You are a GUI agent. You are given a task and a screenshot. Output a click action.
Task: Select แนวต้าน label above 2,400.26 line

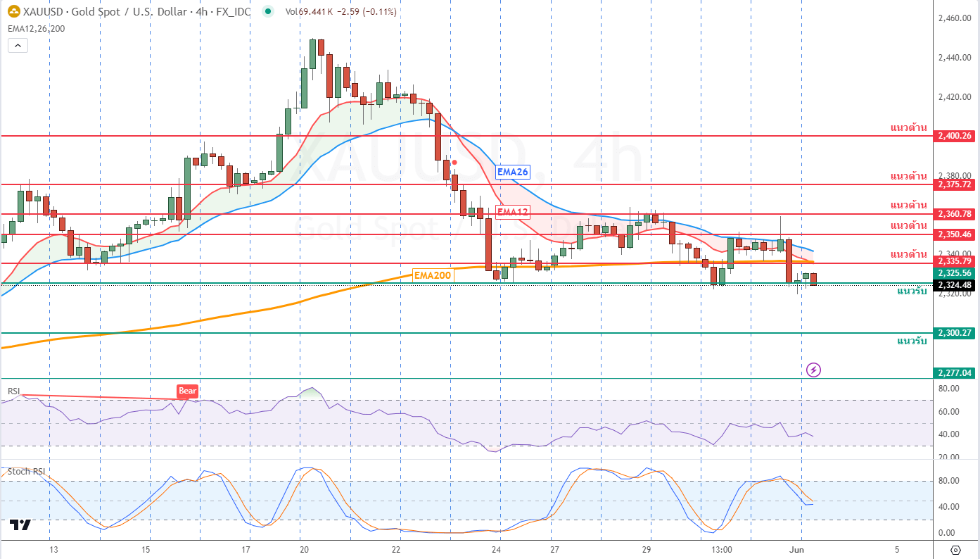(908, 127)
